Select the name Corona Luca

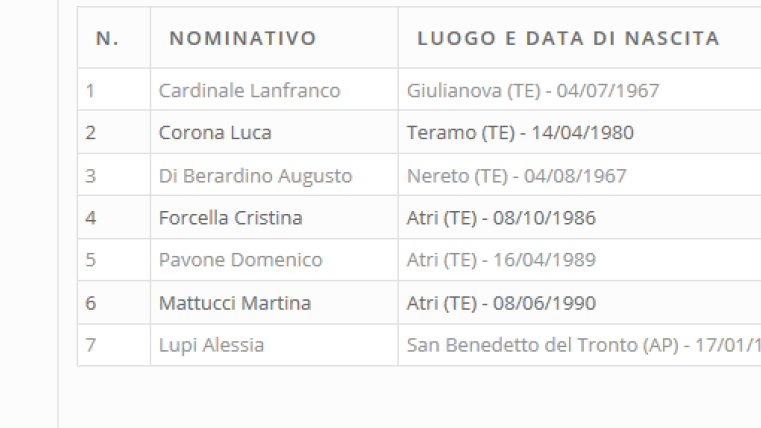(x=215, y=132)
